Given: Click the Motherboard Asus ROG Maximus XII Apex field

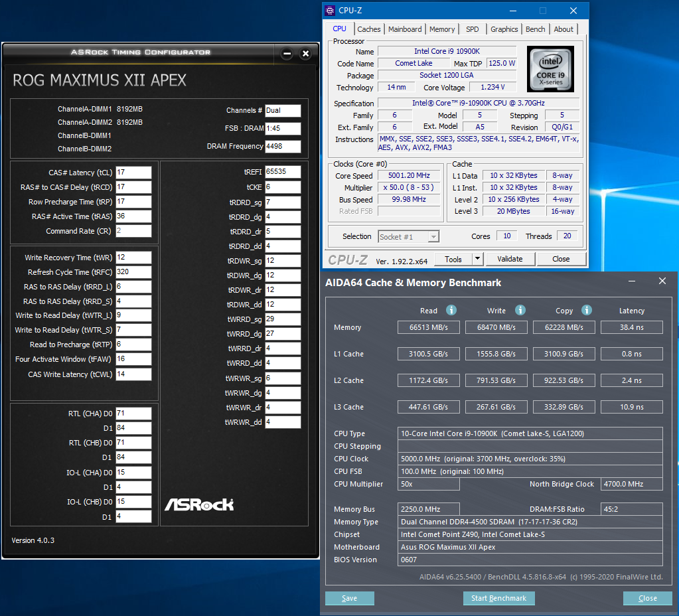Looking at the screenshot, I should coord(530,547).
